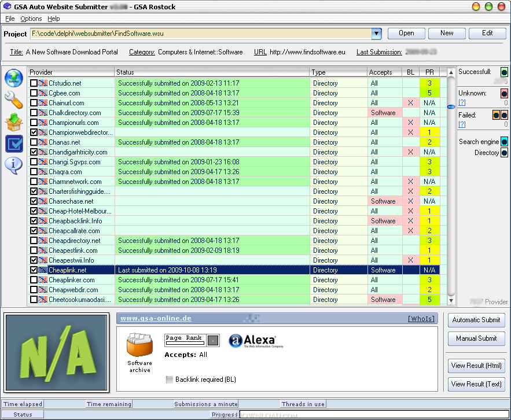Click the Automatic Submit button
Screen dimensions: 511x420
[476, 320]
